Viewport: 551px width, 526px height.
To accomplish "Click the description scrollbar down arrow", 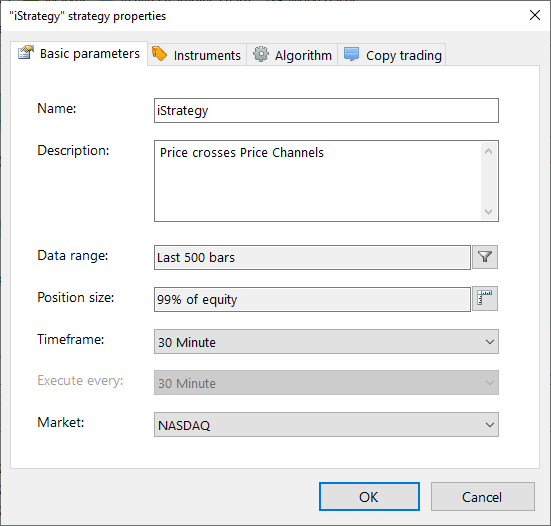I will pos(488,212).
